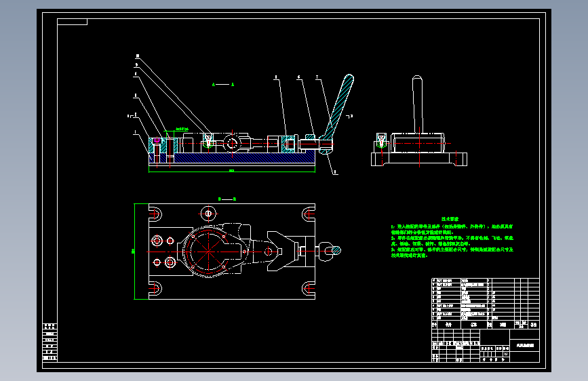Image resolution: width=588 pixels, height=381 pixels.
Task: Click the small green tolerance dimension above the left block
Action: [x=182, y=129]
